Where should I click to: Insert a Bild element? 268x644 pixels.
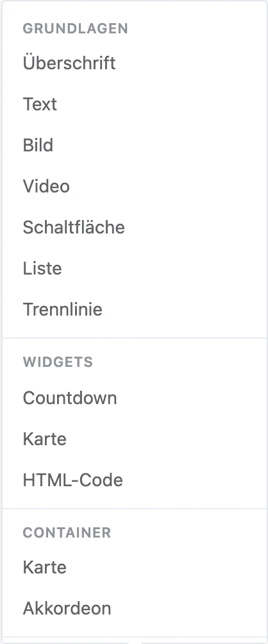point(135,146)
